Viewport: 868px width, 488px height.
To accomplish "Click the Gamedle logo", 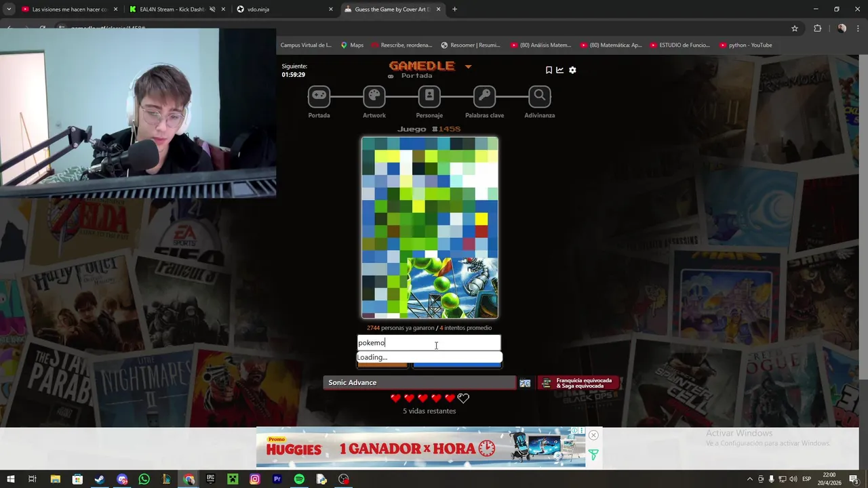I will 421,66.
